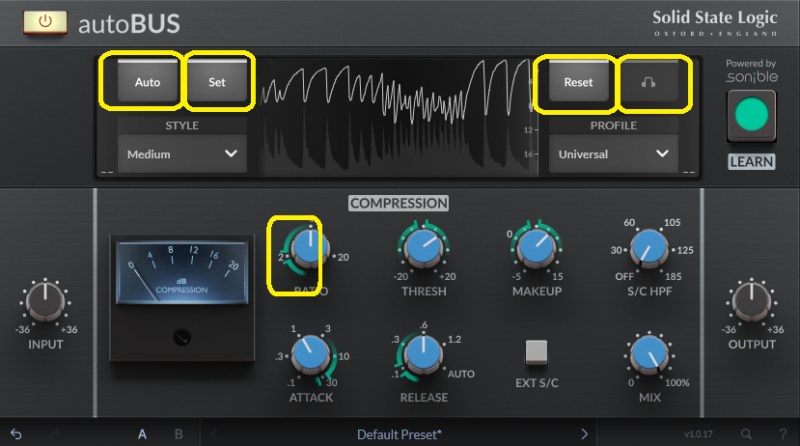Screen dimensions: 800x446
Task: Click the Set button
Action: point(217,83)
